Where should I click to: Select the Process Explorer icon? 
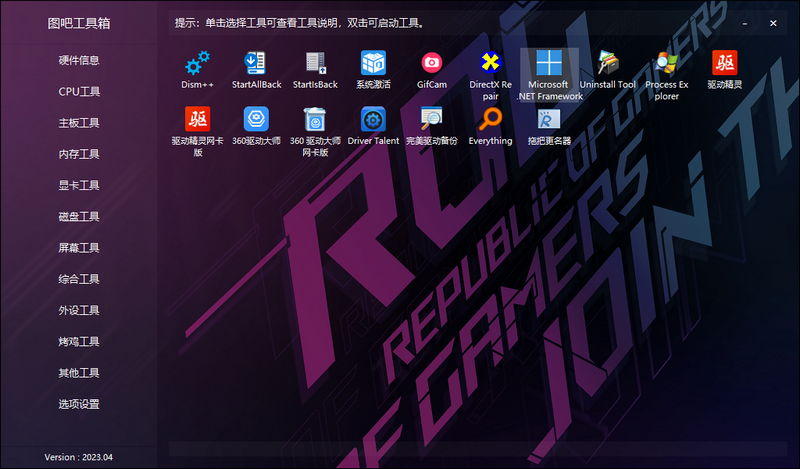(x=666, y=63)
